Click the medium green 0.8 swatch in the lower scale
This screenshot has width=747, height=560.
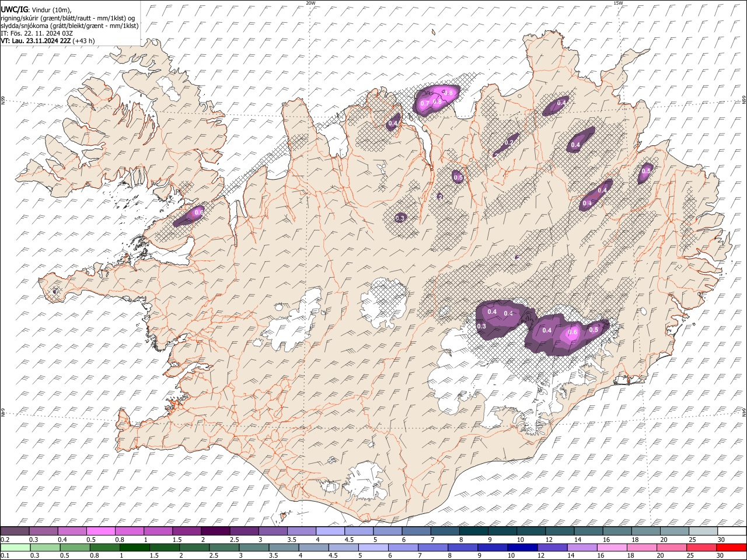pyautogui.click(x=104, y=547)
